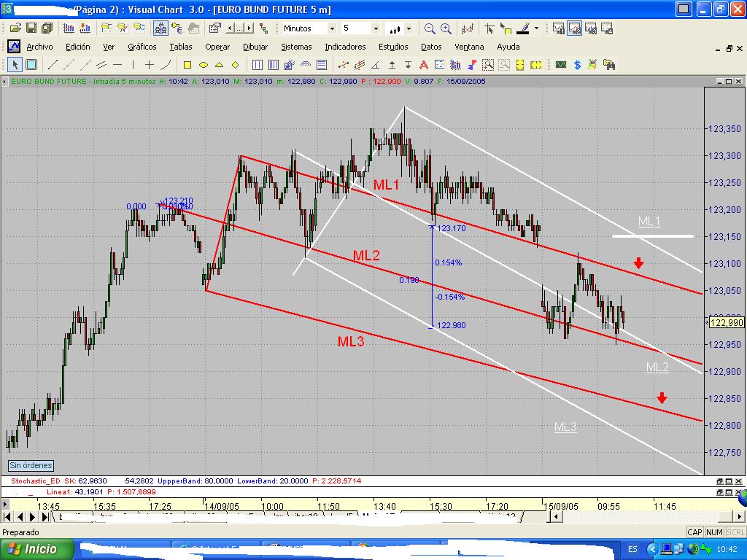
Task: Switch to screen layout 4 button
Action: tap(607, 28)
